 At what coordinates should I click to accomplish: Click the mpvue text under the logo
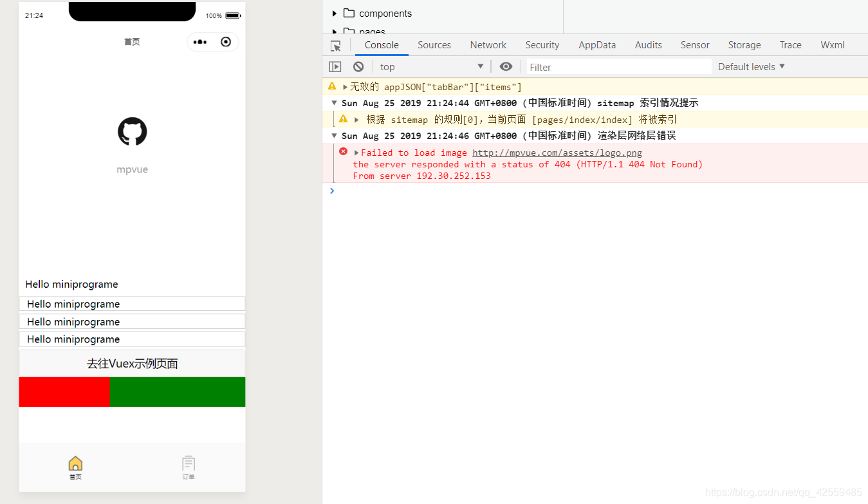(x=133, y=170)
